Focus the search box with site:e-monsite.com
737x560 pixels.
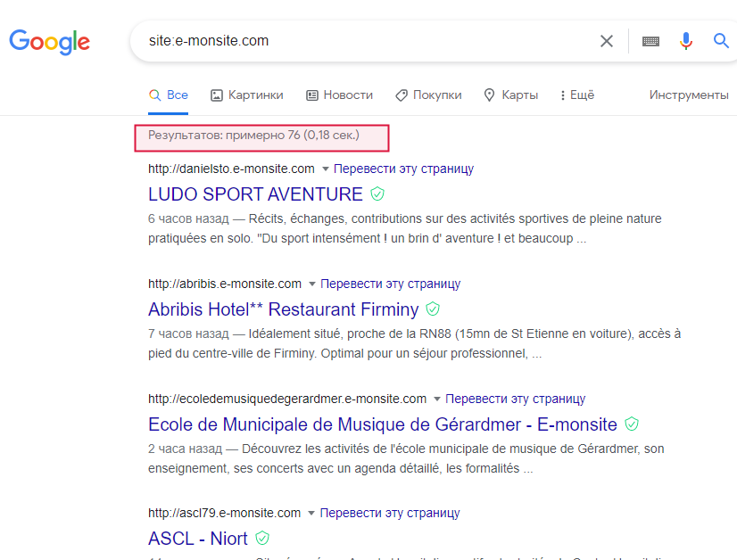(367, 41)
